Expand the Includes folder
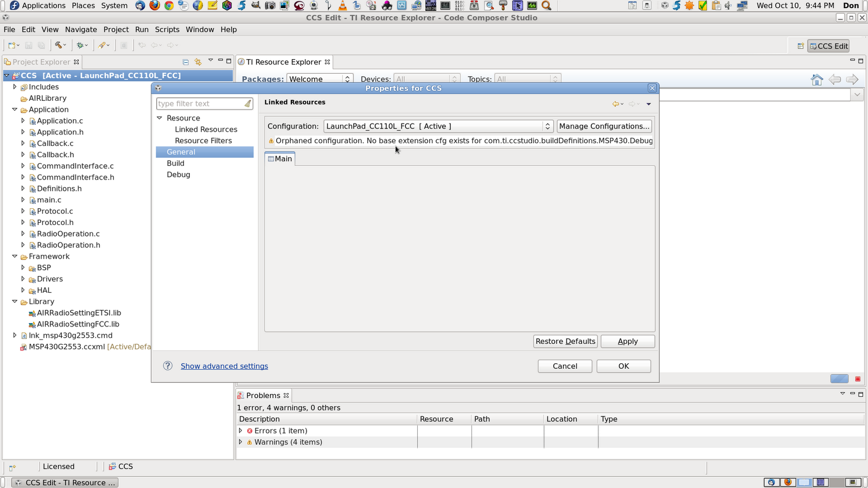 (x=15, y=87)
